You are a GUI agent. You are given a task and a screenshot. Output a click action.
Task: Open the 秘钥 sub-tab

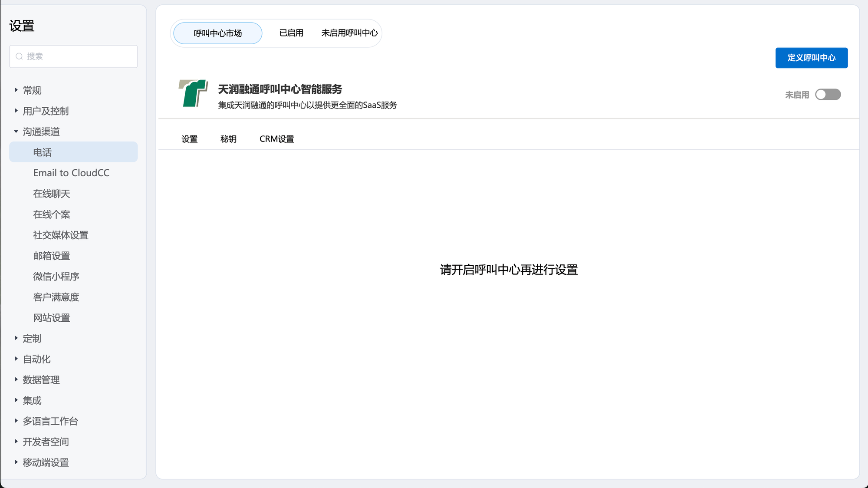coord(228,139)
